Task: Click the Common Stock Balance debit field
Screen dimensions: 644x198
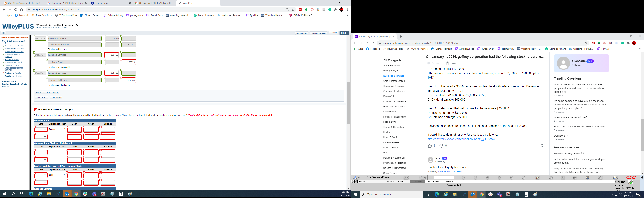Action: click(x=74, y=130)
